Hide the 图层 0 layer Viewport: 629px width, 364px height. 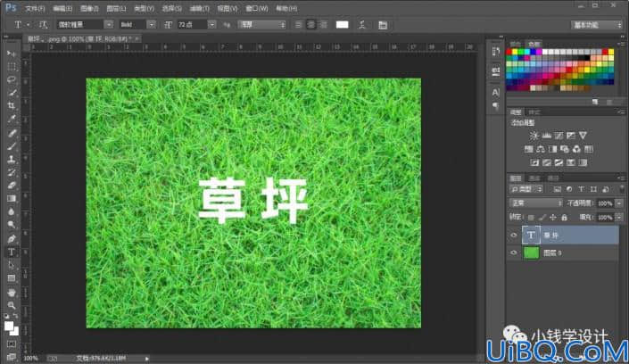click(x=514, y=252)
